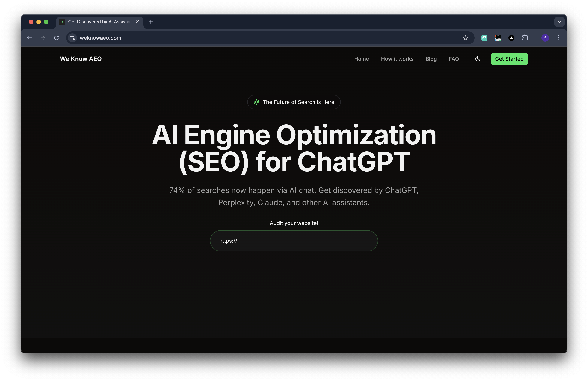Viewport: 588px width, 381px height.
Task: Open a new tab with plus button
Action: click(x=151, y=22)
